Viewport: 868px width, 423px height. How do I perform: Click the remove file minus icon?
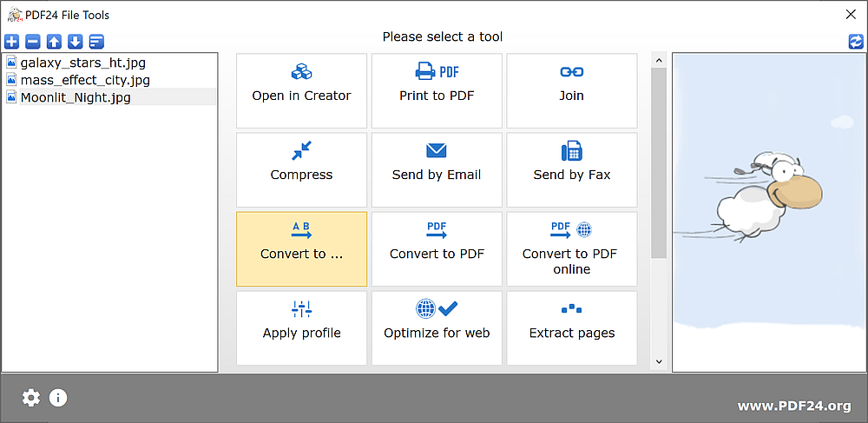click(33, 42)
